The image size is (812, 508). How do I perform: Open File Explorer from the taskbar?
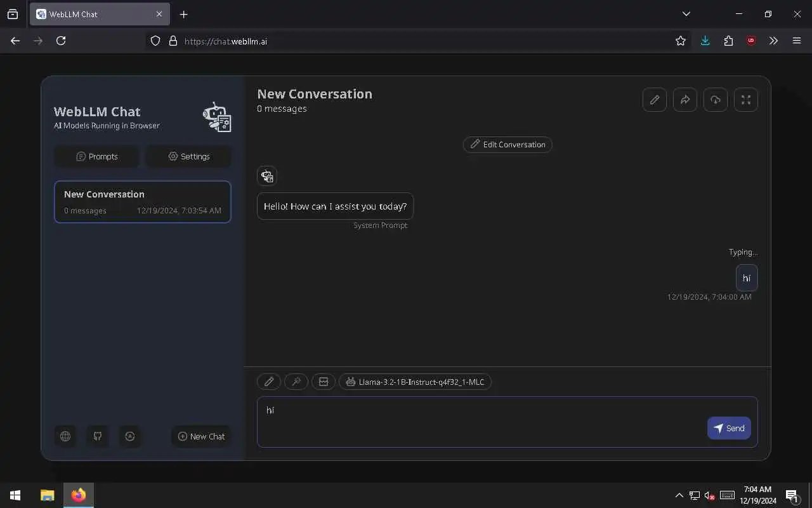click(47, 495)
